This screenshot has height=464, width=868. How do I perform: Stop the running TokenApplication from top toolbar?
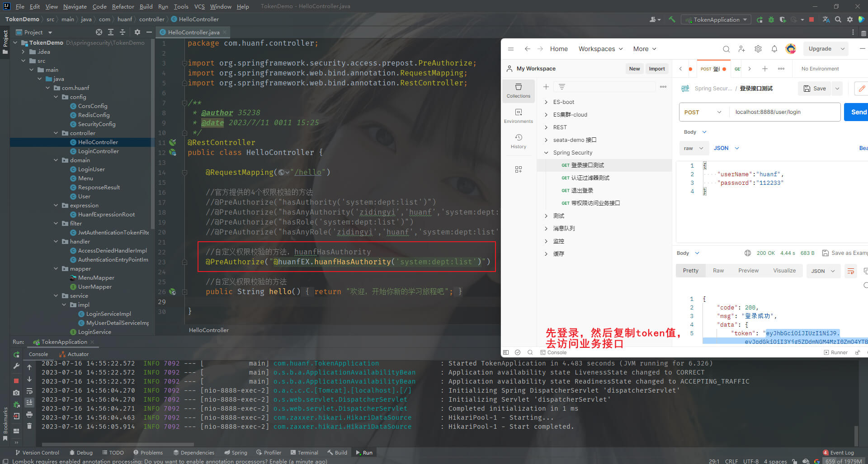click(811, 19)
